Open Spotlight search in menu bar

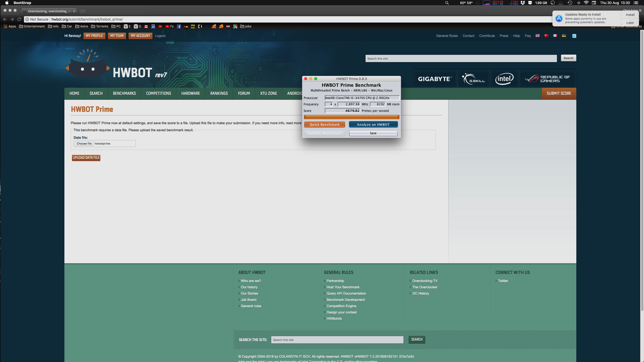pos(447,3)
